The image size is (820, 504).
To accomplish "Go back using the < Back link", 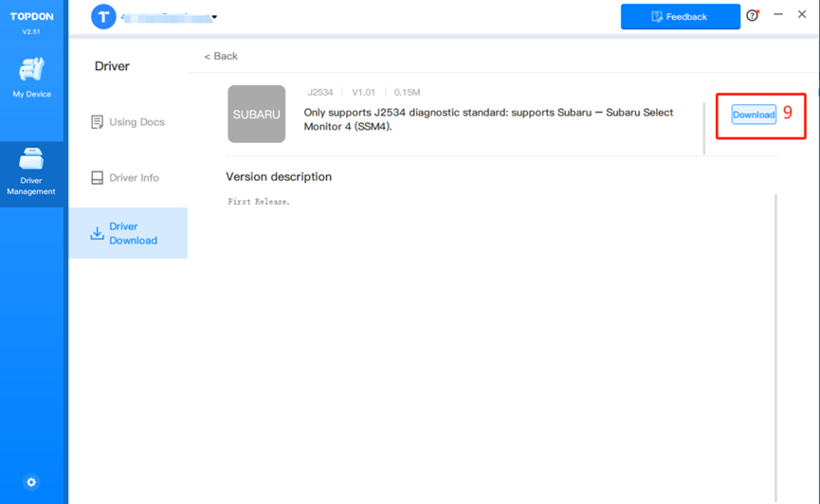I will pyautogui.click(x=221, y=56).
